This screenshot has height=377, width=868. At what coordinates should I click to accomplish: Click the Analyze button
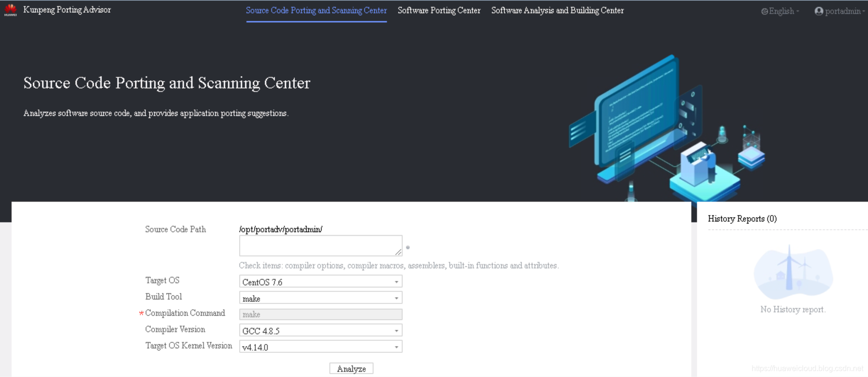[x=351, y=368]
